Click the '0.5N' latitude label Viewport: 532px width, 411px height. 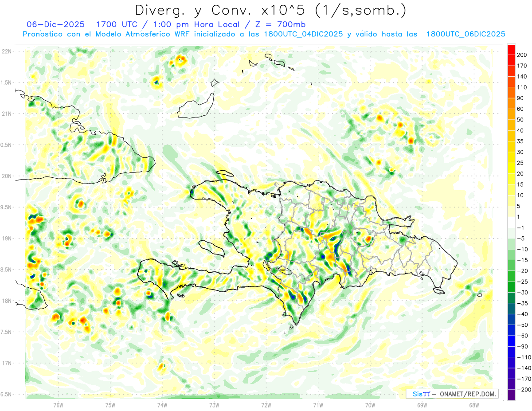click(x=6, y=145)
